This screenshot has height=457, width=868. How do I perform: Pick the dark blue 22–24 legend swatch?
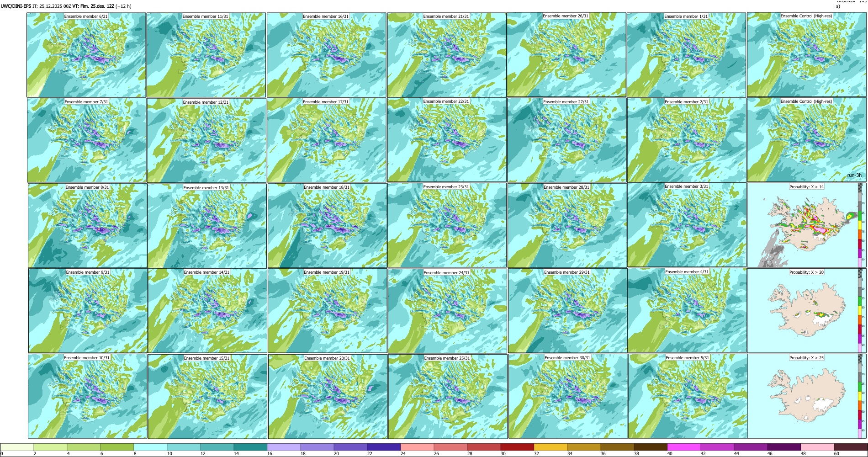[384, 447]
